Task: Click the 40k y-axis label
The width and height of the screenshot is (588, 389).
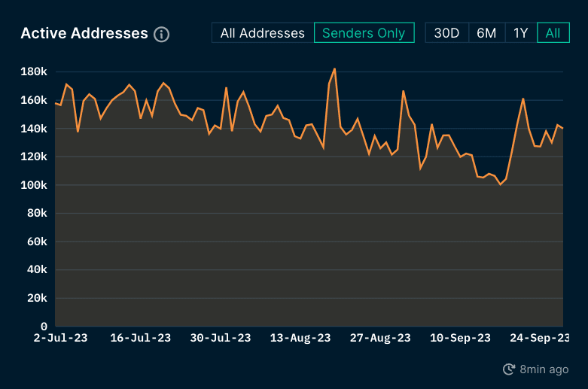Action: (x=37, y=269)
